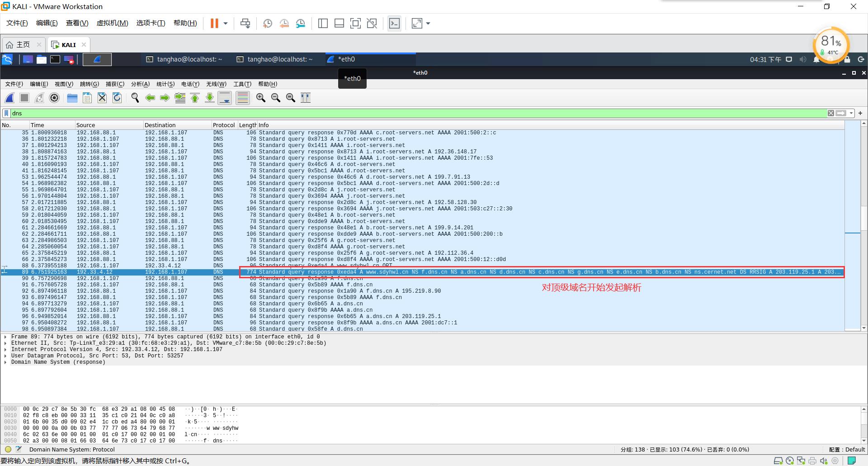868x466 pixels.
Task: Click the dns display filter field
Action: click(407, 113)
